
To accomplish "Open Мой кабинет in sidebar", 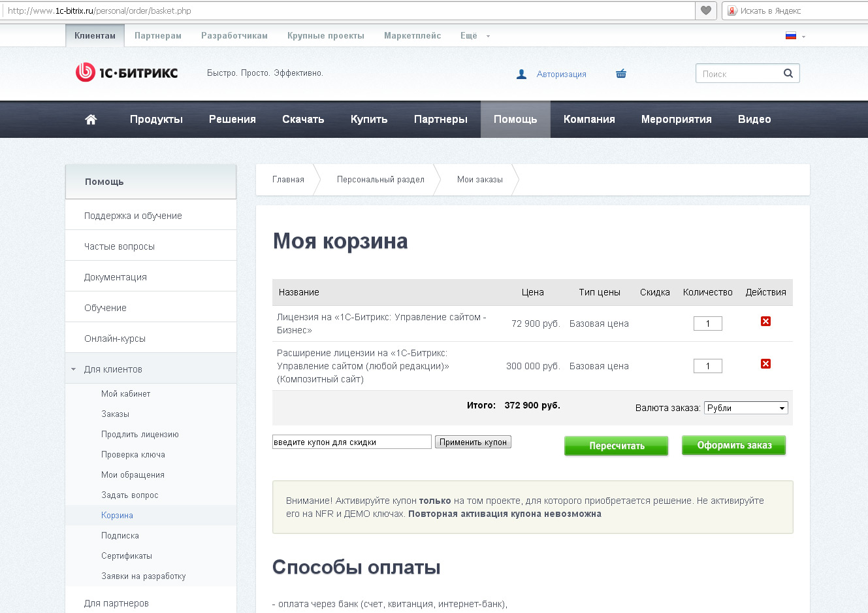I will click(x=125, y=393).
